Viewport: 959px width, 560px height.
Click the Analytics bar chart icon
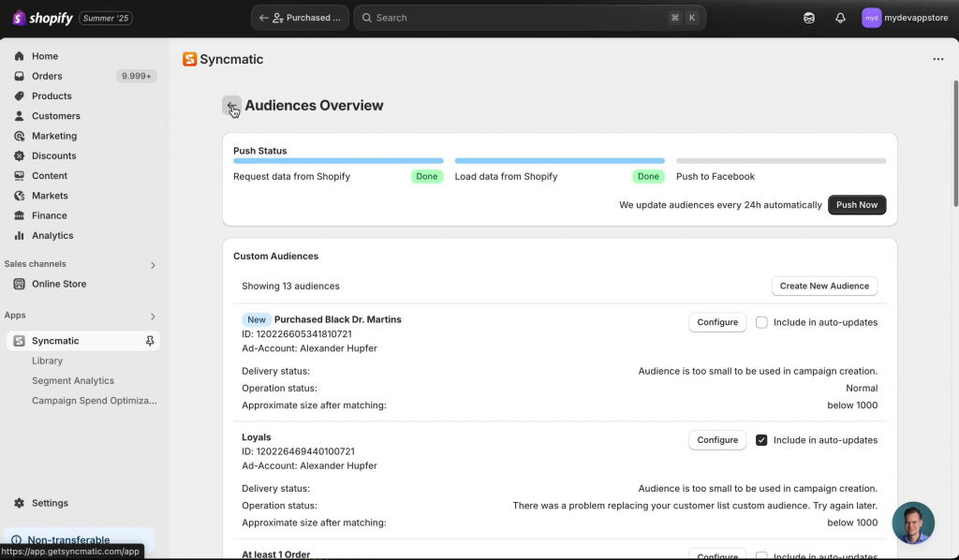pos(19,235)
